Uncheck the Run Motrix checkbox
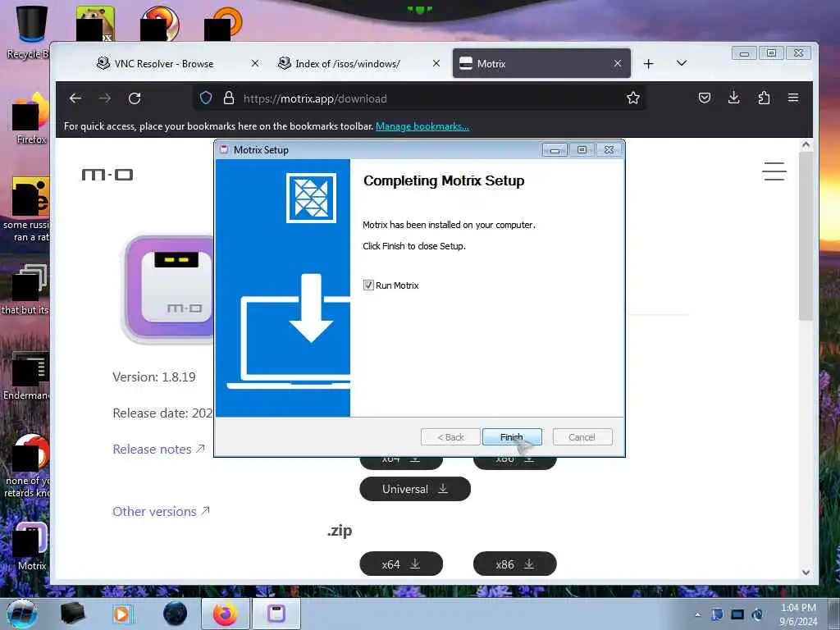Viewport: 840px width, 630px height. coord(368,285)
